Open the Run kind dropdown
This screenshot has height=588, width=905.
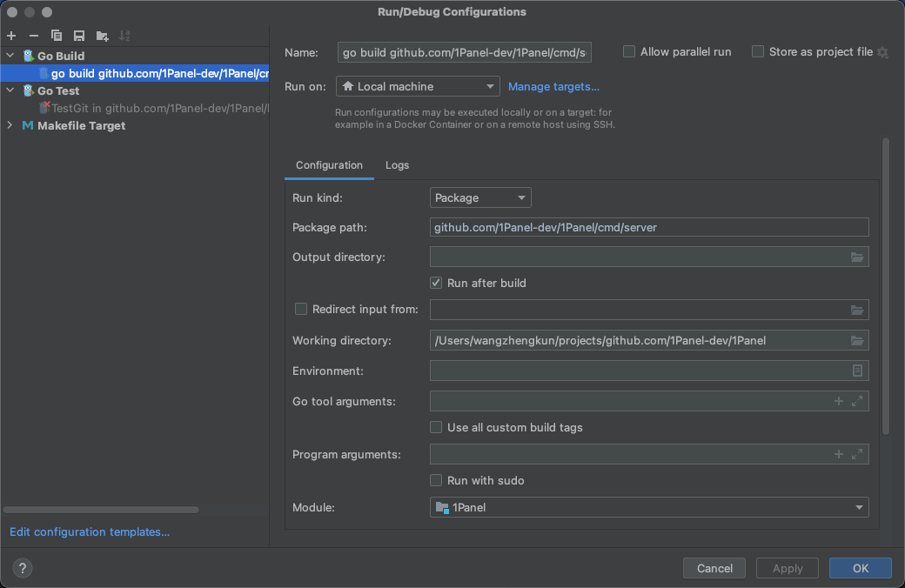[480, 197]
